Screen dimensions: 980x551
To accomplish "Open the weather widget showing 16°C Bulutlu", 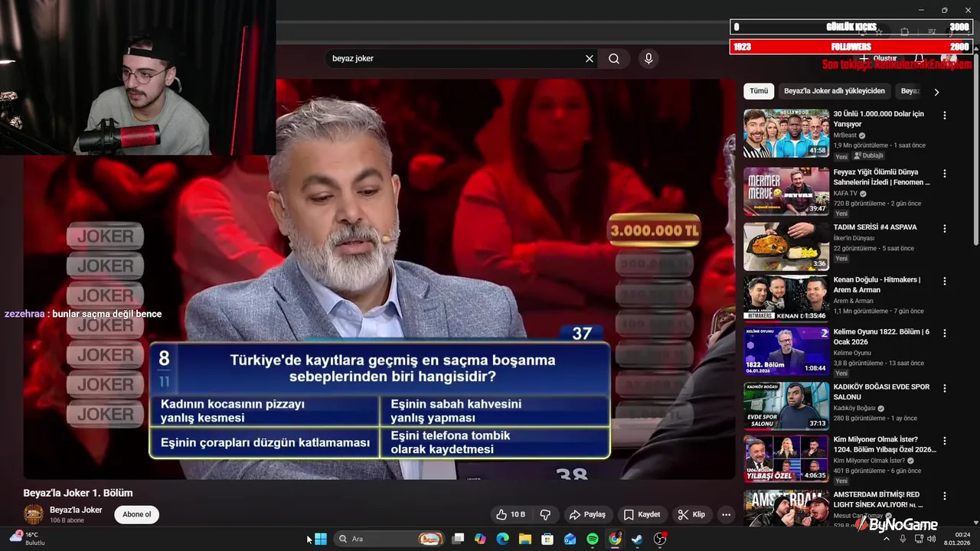I will pyautogui.click(x=28, y=539).
